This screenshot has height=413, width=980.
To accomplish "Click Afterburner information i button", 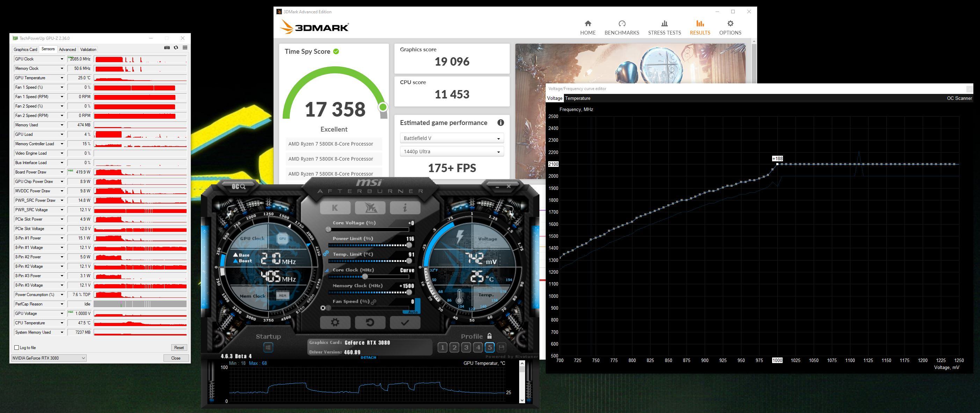I will coord(405,207).
